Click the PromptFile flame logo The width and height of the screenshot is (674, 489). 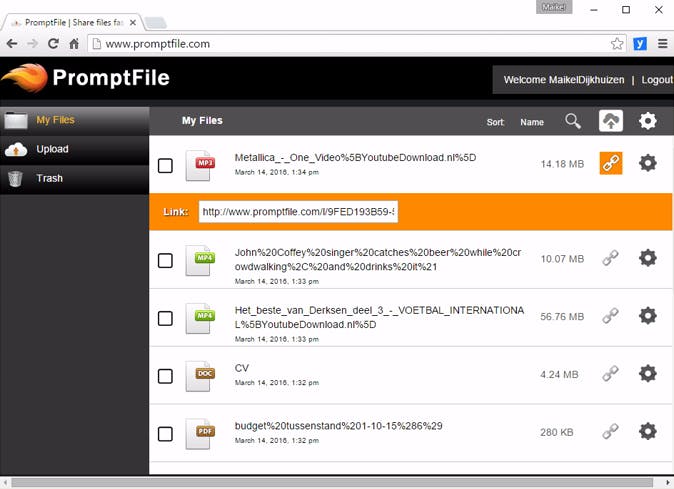click(x=25, y=78)
